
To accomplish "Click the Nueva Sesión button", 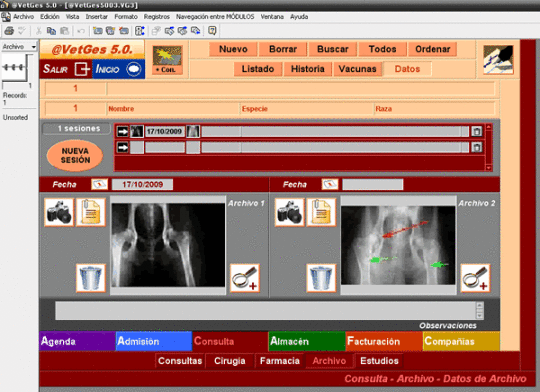I will (75, 155).
